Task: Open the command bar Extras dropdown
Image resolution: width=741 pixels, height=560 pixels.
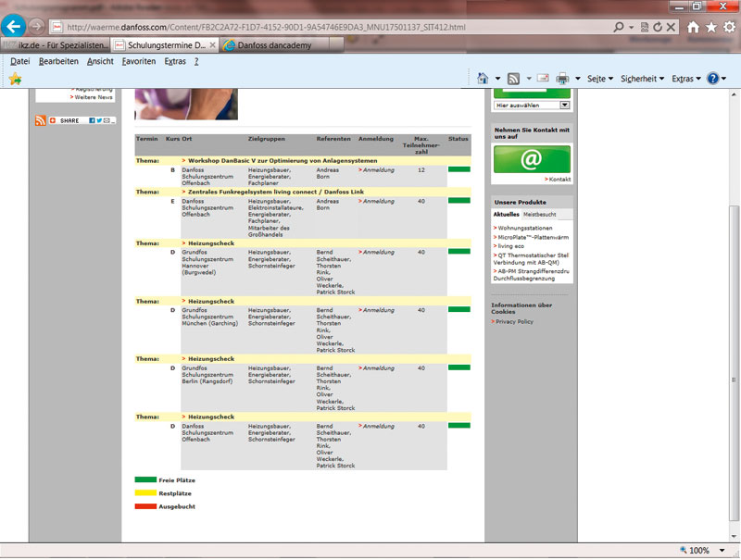Action: pyautogui.click(x=686, y=79)
